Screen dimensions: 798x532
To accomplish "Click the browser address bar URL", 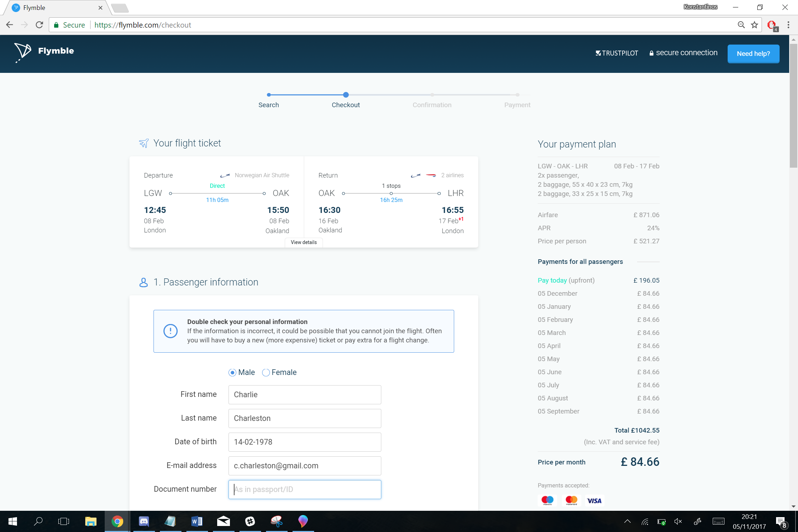I will tap(143, 25).
